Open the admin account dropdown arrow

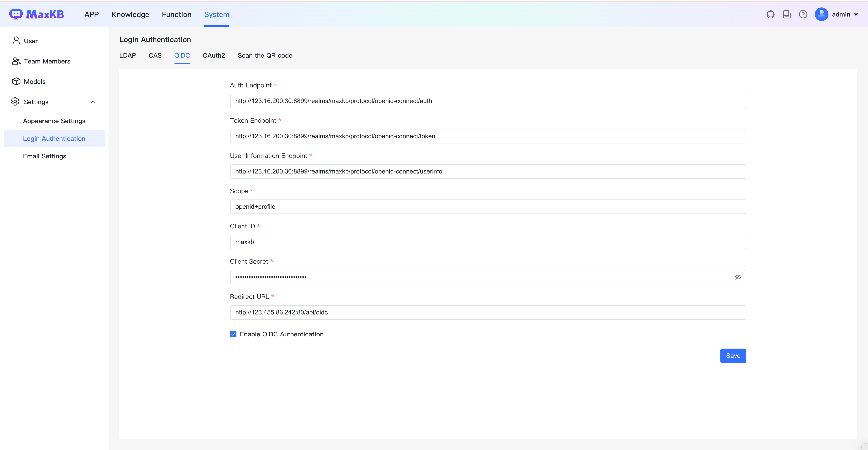[856, 14]
